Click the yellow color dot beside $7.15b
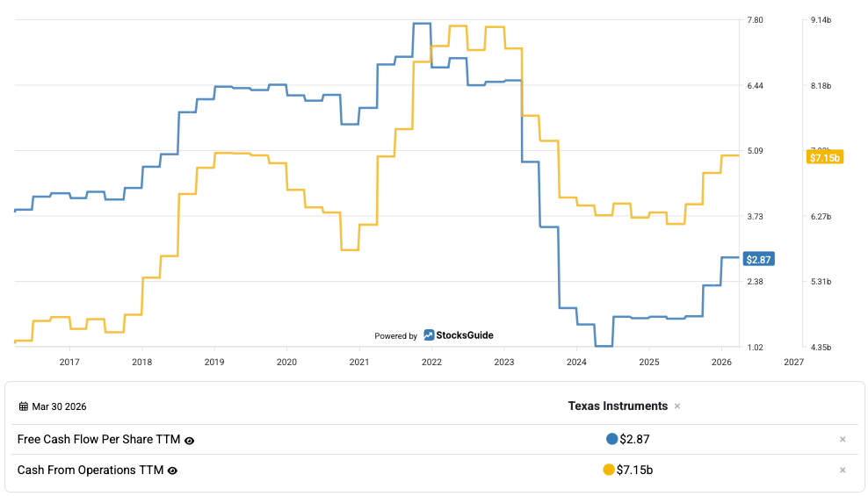 click(x=608, y=470)
